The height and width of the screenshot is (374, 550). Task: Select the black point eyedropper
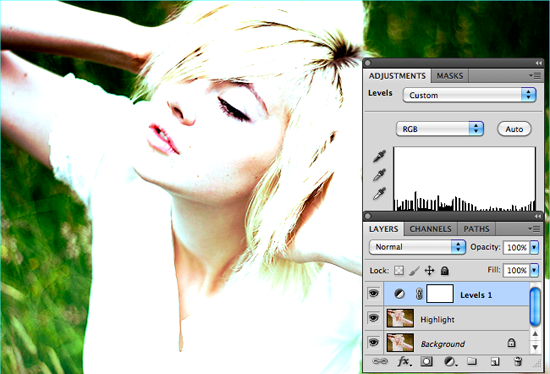(x=379, y=156)
